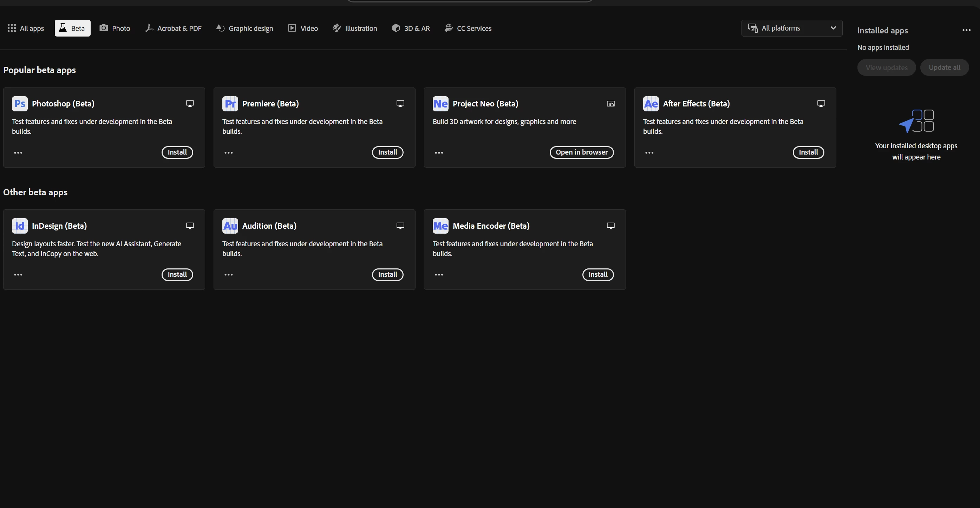Open Project Neo (Beta) in browser
The image size is (980, 508).
tap(582, 152)
